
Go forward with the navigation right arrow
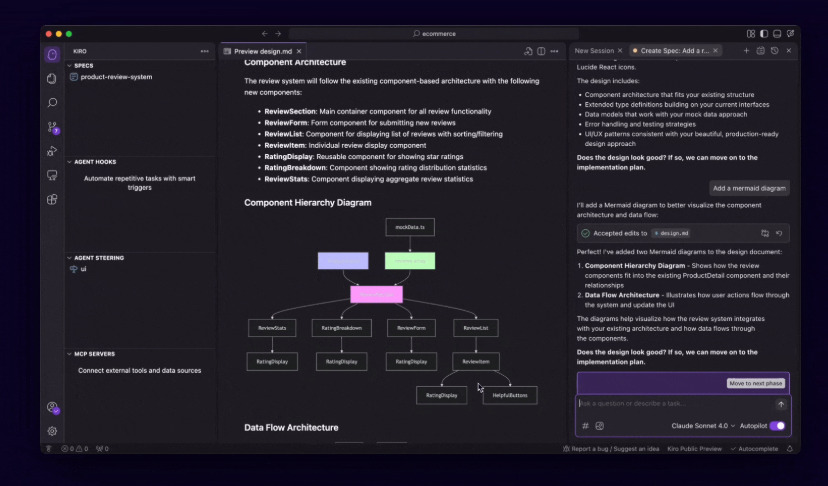pos(278,33)
